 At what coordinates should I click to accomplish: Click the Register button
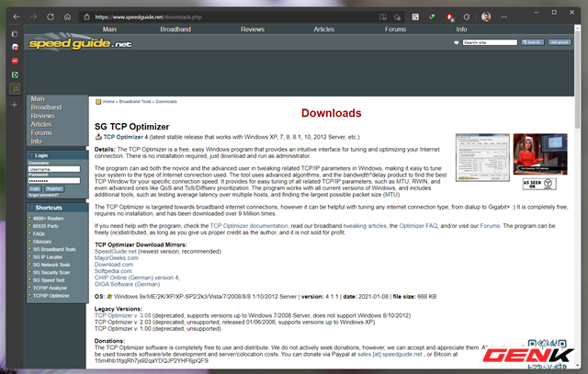coord(54,188)
